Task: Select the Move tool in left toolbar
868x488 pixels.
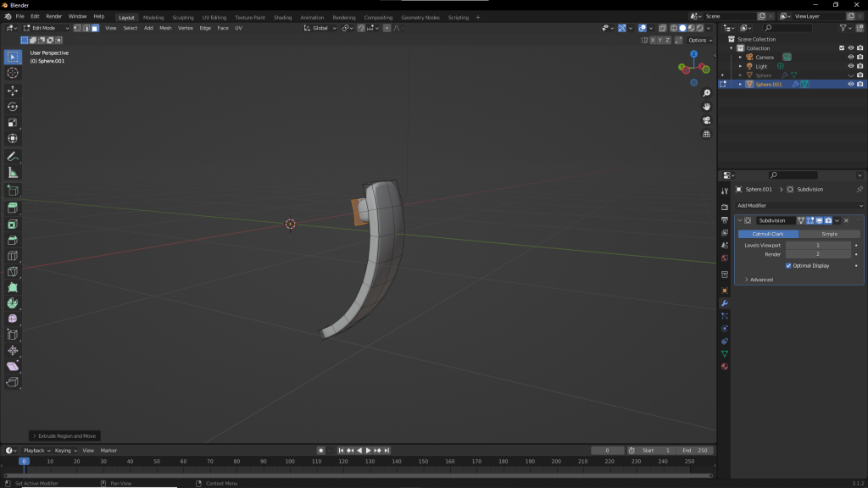Action: 13,90
